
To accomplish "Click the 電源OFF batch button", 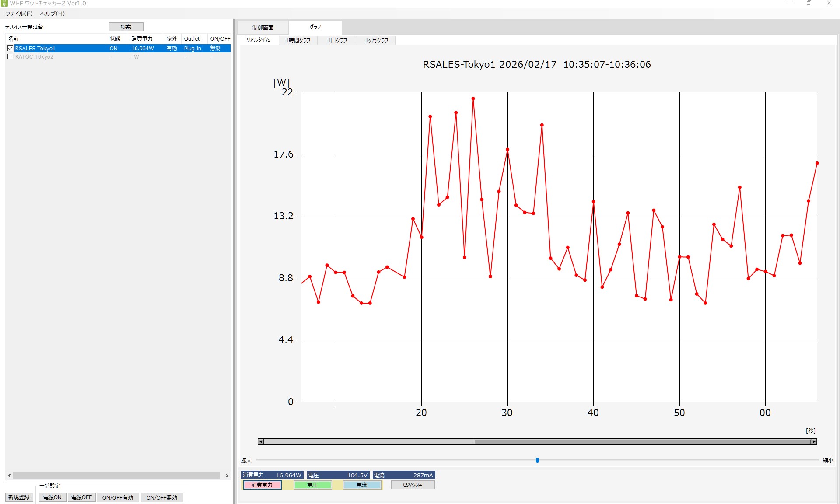I will point(81,497).
